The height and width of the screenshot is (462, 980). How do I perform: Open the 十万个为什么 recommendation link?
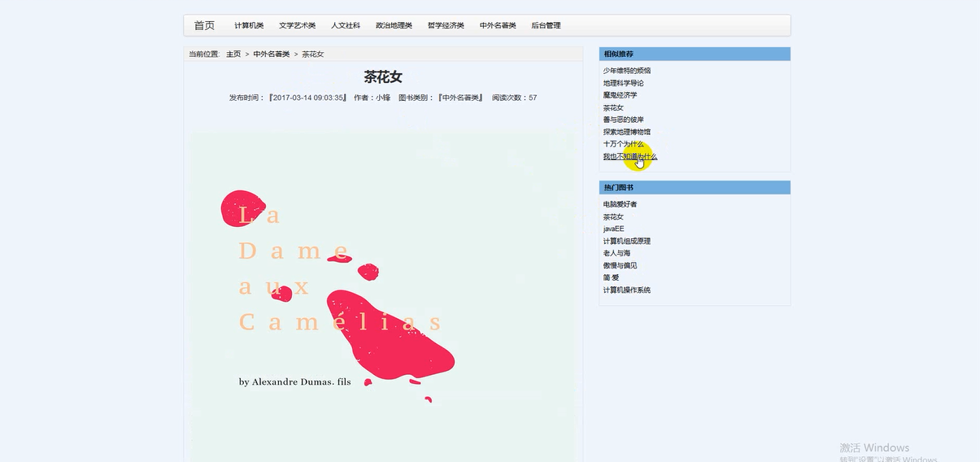pos(623,144)
